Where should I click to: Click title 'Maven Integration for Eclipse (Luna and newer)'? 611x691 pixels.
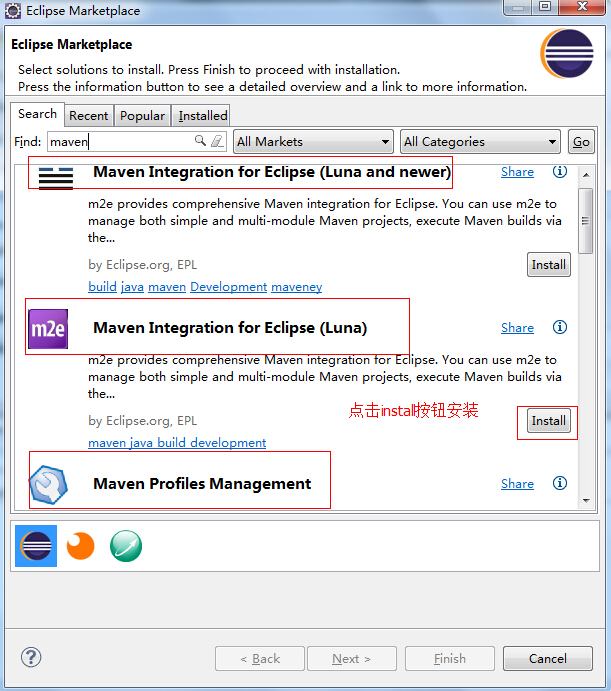pos(272,172)
